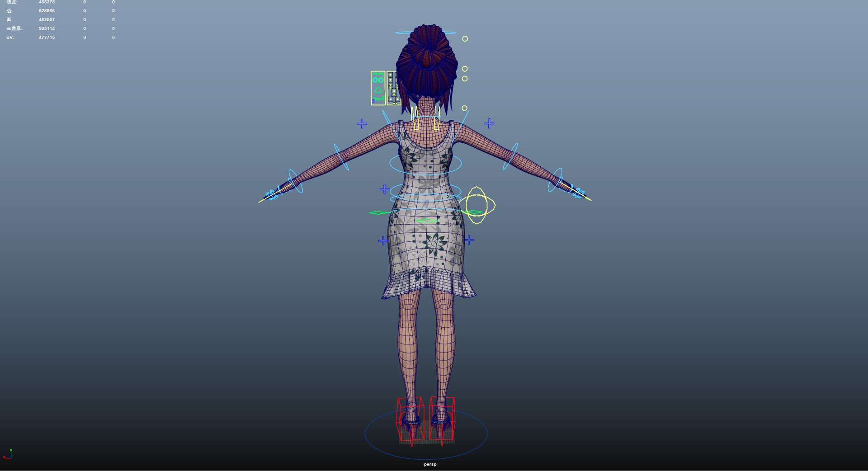This screenshot has height=471, width=868.
Task: Select the topmost yellow circle beside the hair bun
Action: click(x=465, y=39)
